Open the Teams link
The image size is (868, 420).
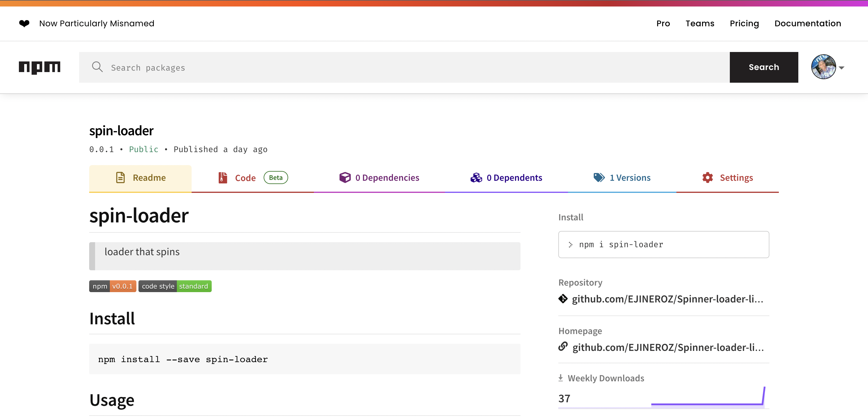point(699,23)
